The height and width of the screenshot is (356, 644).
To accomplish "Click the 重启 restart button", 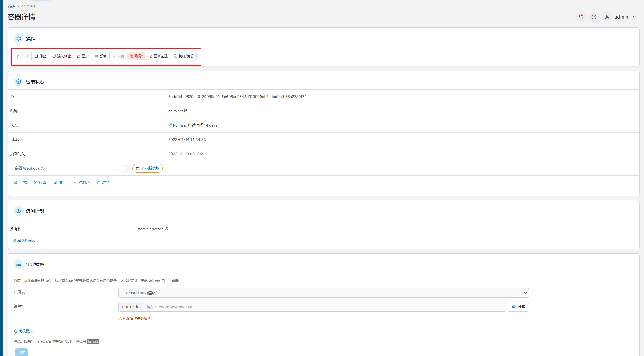I will [x=83, y=56].
